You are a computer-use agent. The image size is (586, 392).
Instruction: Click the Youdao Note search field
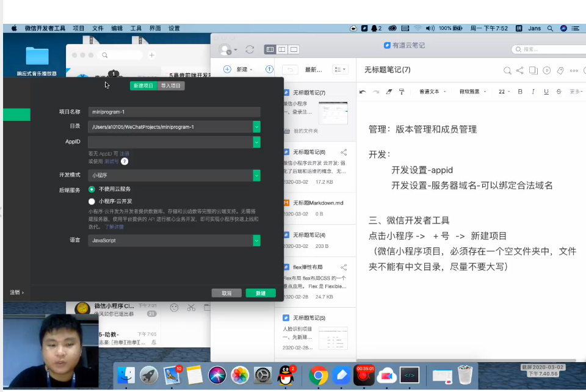(x=549, y=49)
